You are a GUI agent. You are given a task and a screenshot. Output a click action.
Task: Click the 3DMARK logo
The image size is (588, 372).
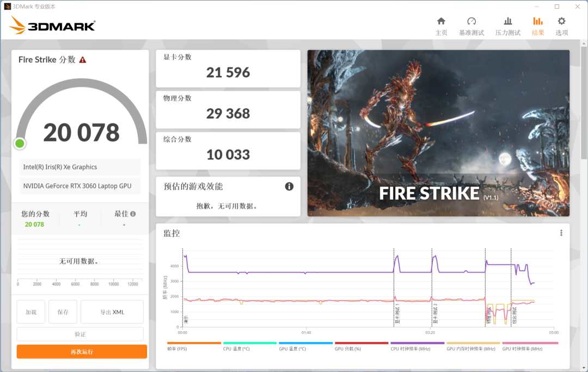(x=52, y=25)
